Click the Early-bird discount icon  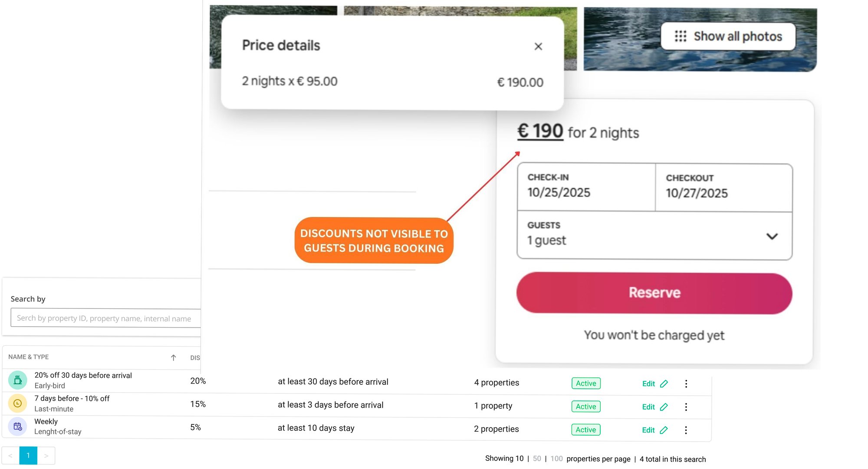click(18, 380)
